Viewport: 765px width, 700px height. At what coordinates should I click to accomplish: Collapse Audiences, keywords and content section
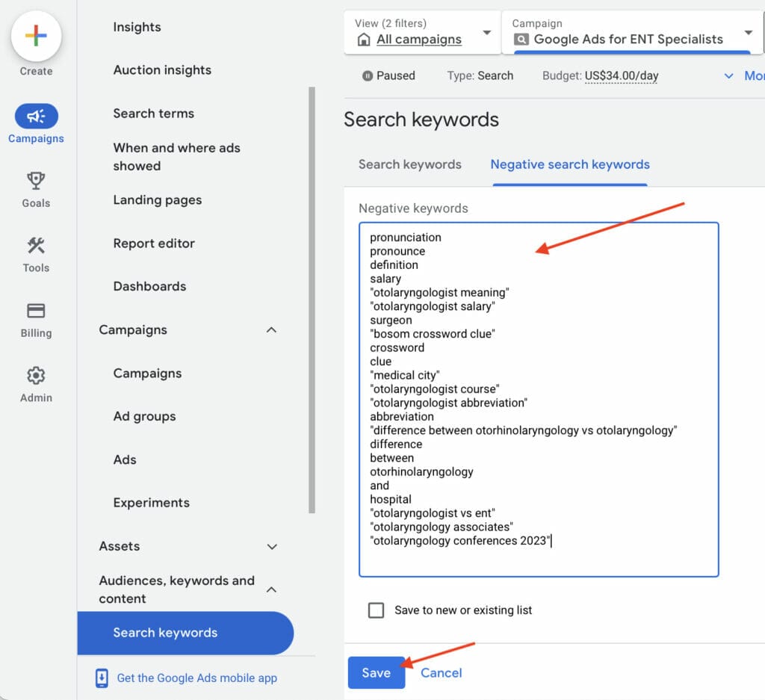(272, 589)
